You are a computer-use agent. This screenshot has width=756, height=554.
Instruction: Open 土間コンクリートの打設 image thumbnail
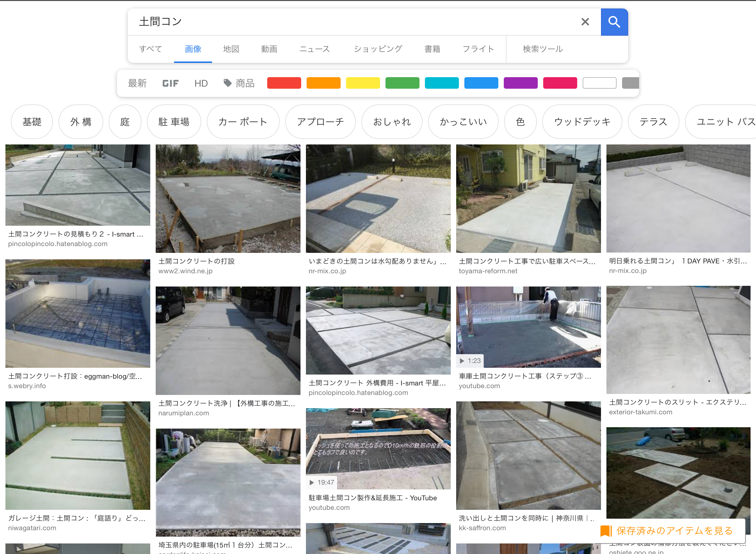[228, 198]
